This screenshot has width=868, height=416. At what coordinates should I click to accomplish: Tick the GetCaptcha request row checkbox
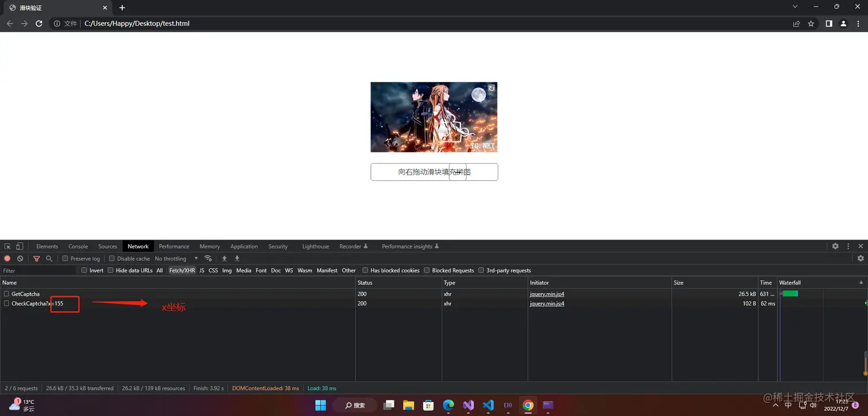point(6,294)
